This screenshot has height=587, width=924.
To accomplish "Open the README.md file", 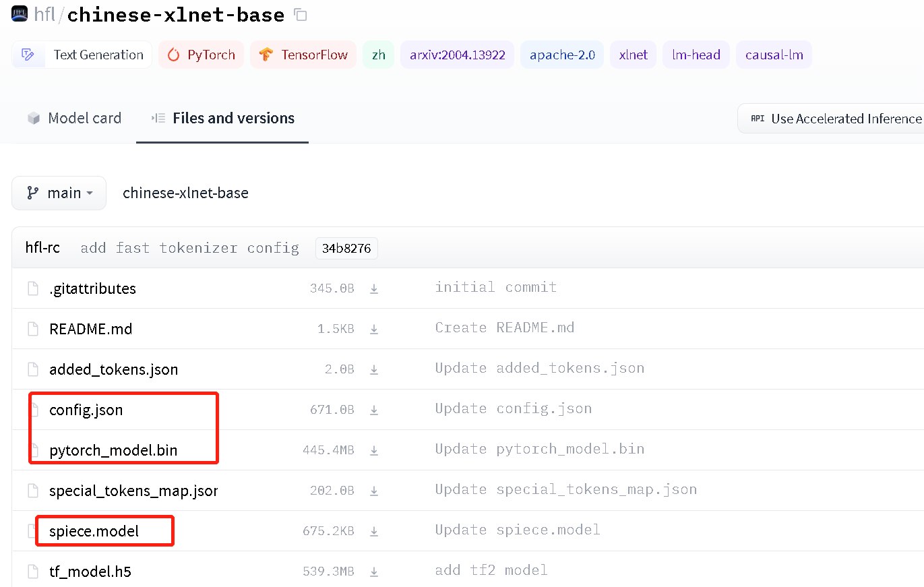I will click(90, 330).
